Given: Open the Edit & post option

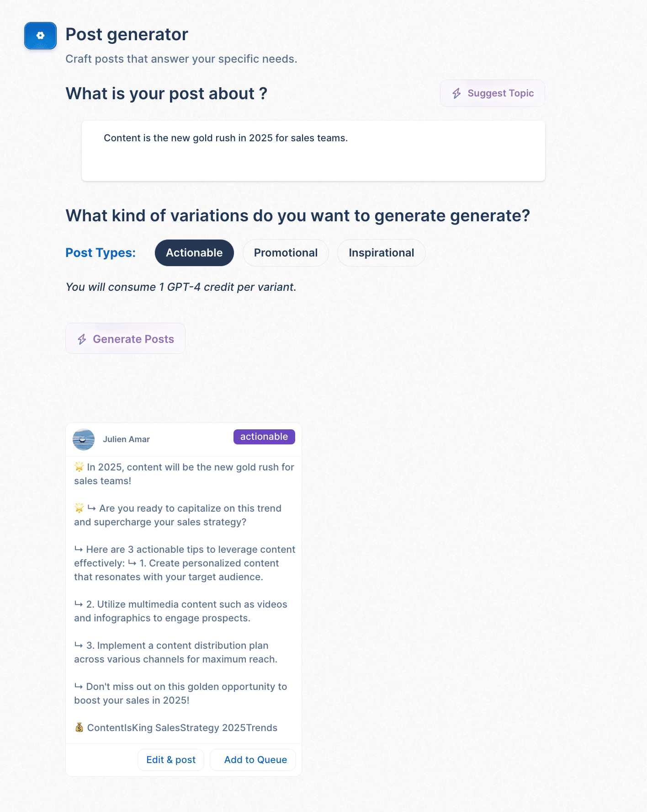Looking at the screenshot, I should (x=171, y=760).
